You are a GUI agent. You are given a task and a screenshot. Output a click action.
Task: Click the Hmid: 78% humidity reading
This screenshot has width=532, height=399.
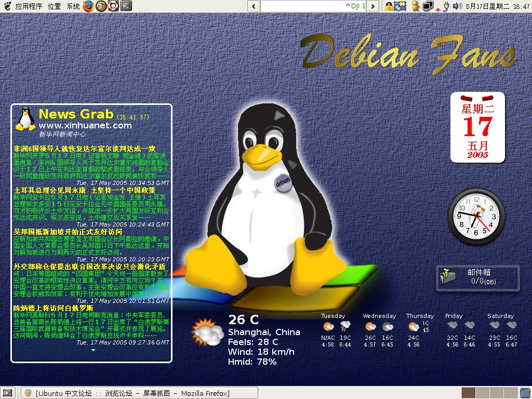tap(252, 362)
